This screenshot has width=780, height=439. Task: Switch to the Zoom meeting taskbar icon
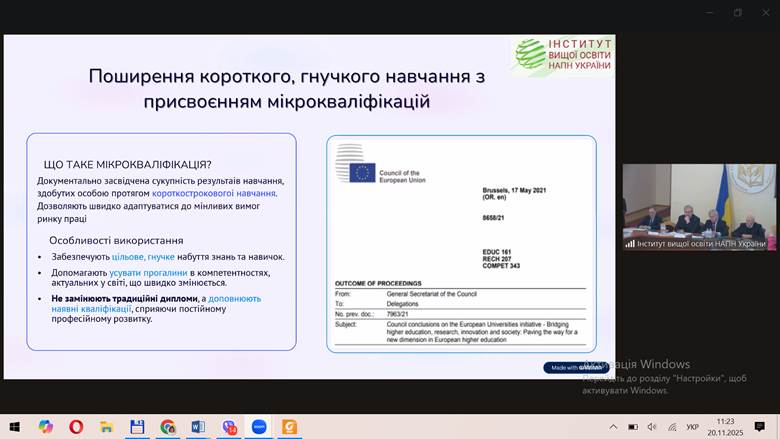259,427
